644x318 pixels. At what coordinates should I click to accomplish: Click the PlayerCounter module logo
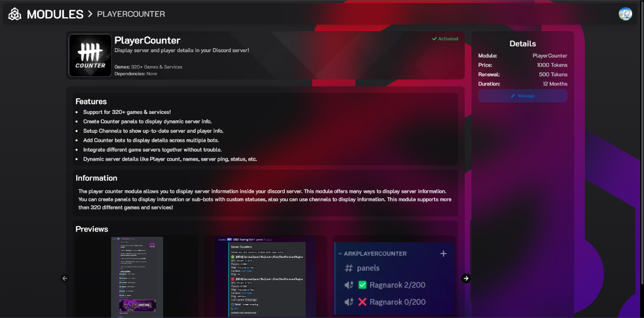click(90, 55)
